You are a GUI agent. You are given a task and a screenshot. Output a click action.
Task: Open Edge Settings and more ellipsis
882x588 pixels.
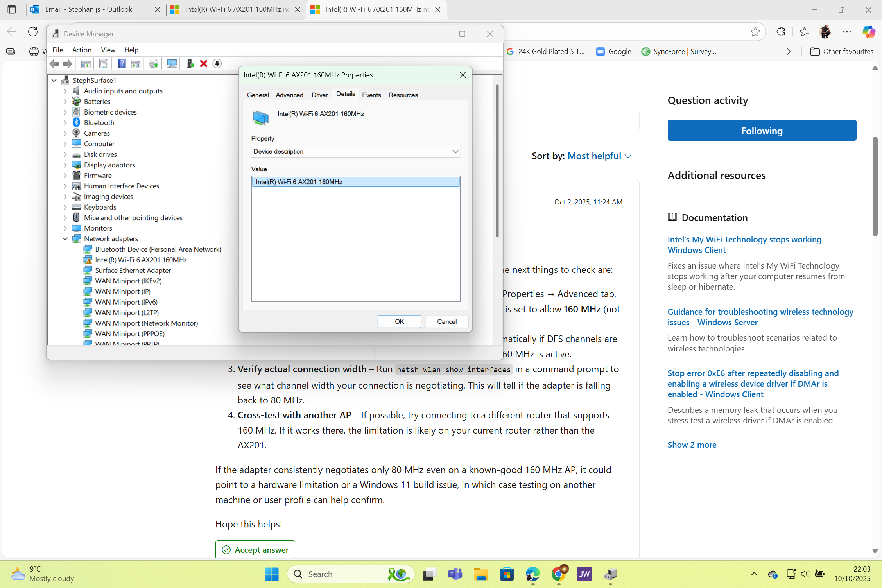847,32
